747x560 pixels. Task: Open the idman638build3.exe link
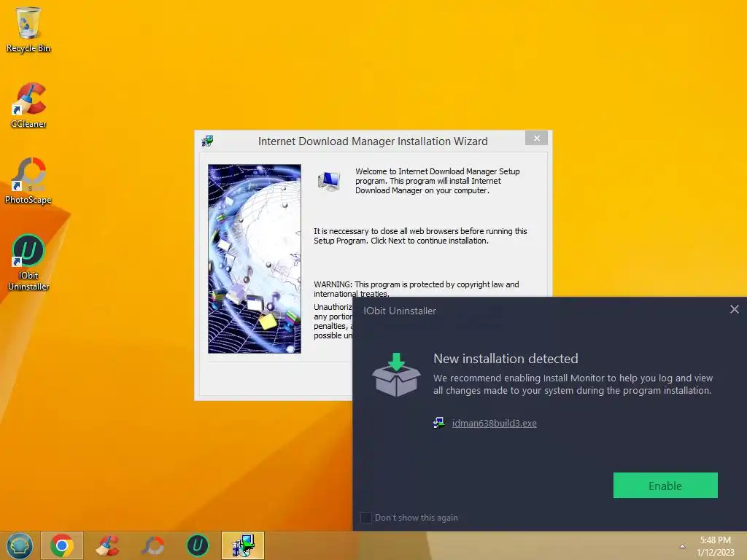[494, 424]
